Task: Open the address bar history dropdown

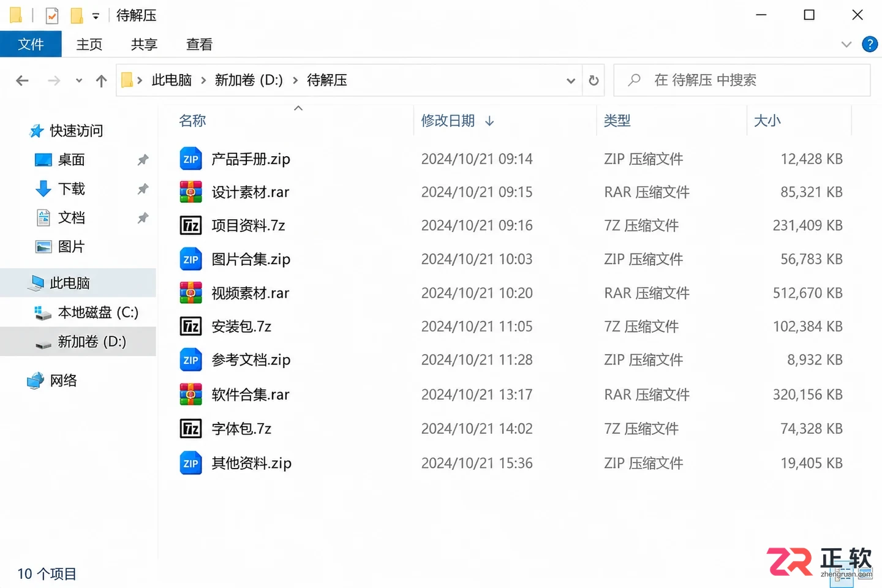Action: [571, 80]
